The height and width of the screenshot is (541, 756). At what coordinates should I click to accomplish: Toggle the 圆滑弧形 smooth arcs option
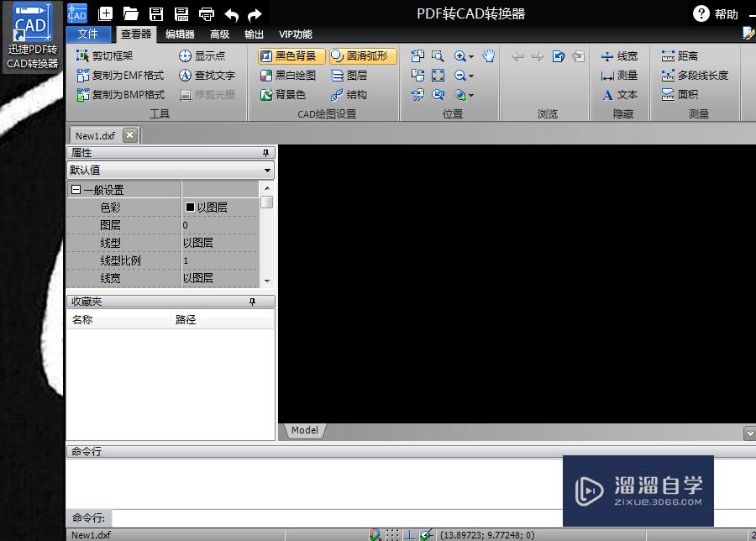click(x=362, y=56)
